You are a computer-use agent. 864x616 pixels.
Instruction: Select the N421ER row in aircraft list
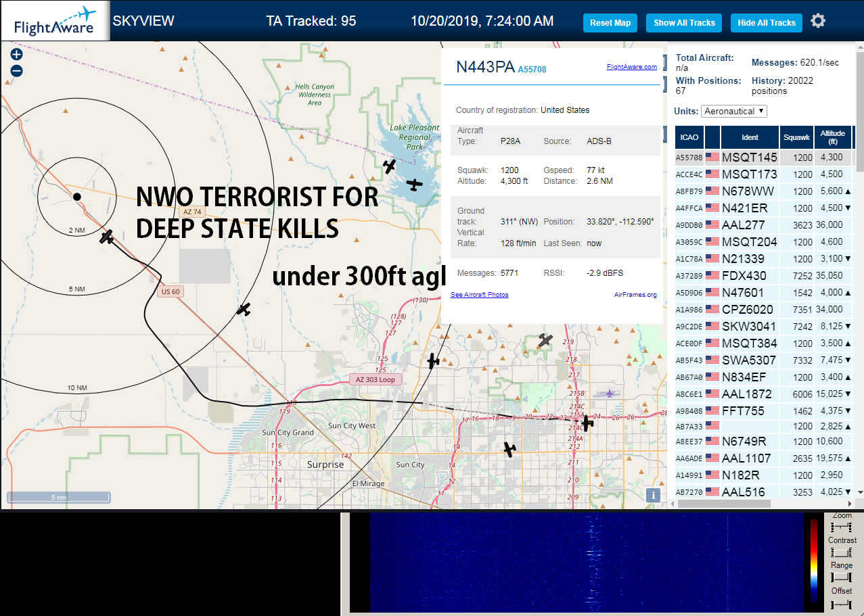click(765, 208)
